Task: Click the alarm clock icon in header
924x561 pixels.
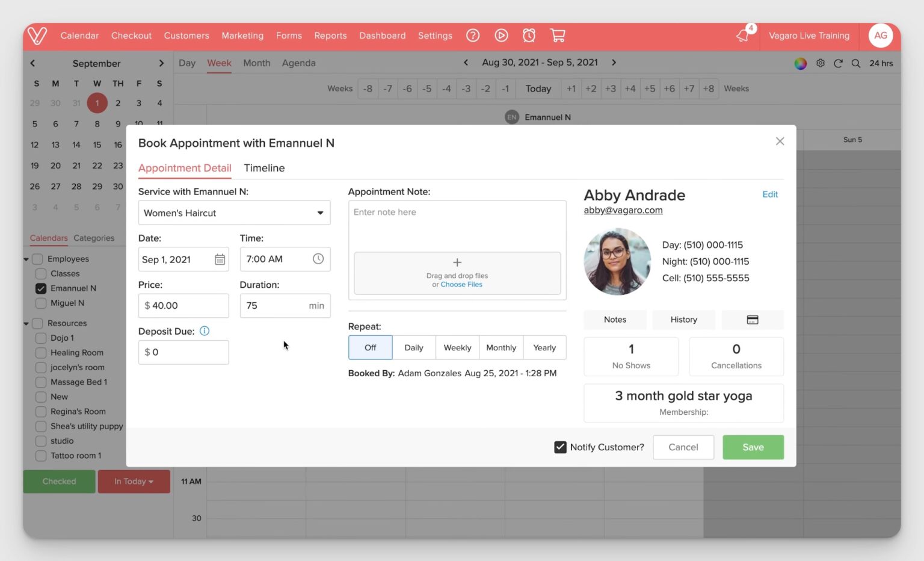Action: 529,36
